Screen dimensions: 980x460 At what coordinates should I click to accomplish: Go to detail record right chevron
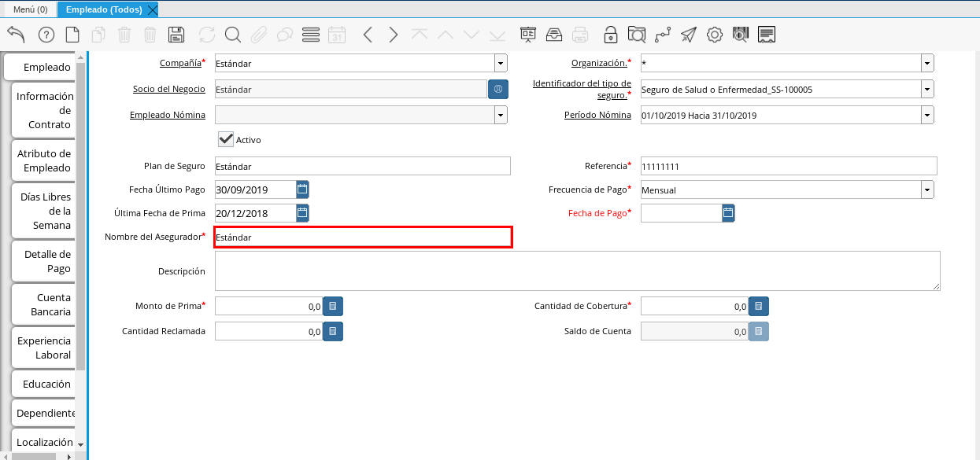click(394, 35)
